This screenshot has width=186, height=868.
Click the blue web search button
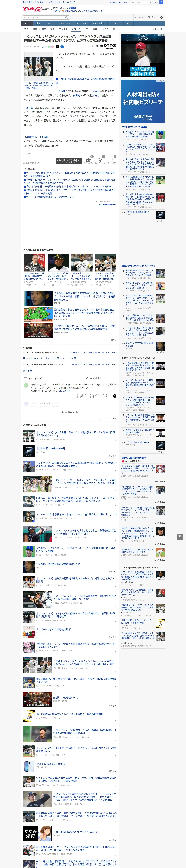[161, 2]
